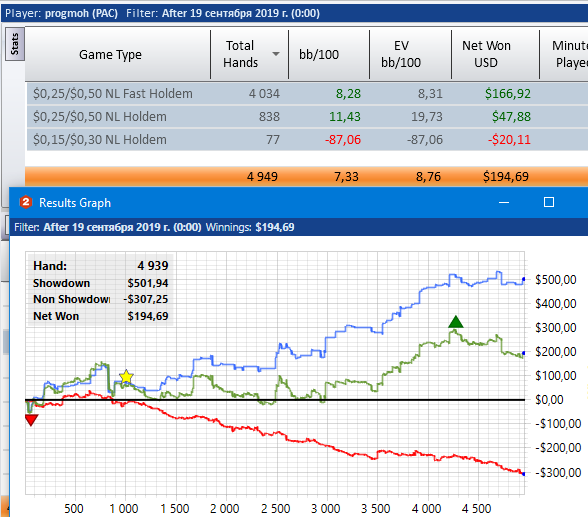
Task: Click the Net Won $194,69 legend value
Action: point(148,316)
